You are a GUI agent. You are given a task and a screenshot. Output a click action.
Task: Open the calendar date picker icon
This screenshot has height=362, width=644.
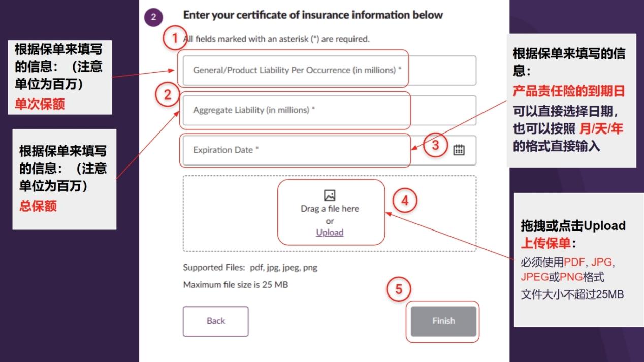459,150
